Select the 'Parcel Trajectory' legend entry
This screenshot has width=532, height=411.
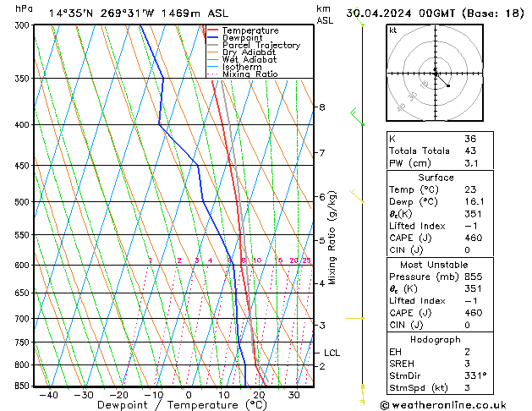[x=261, y=45]
